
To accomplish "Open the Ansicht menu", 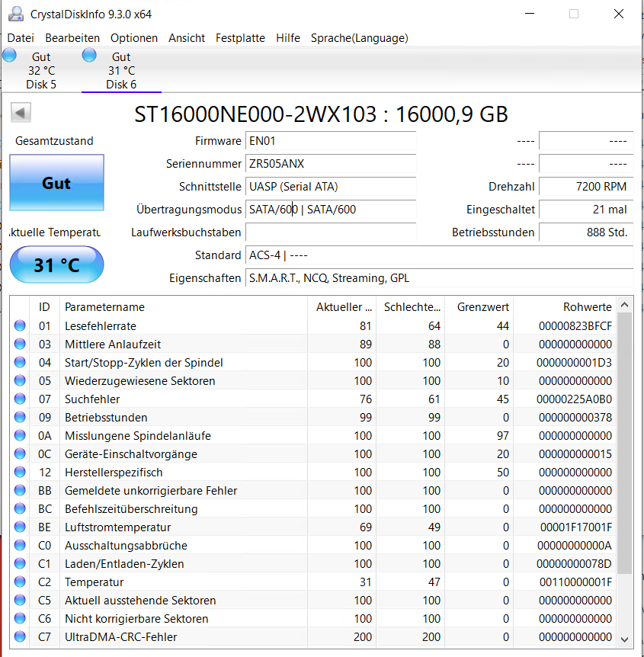I will point(187,38).
